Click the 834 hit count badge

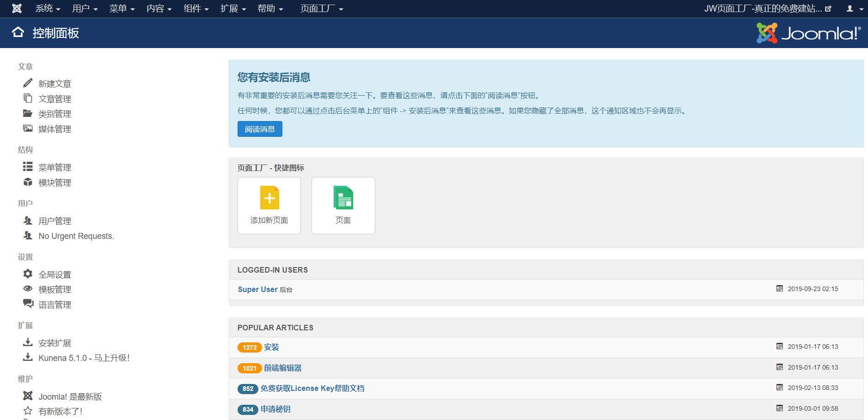tap(248, 409)
